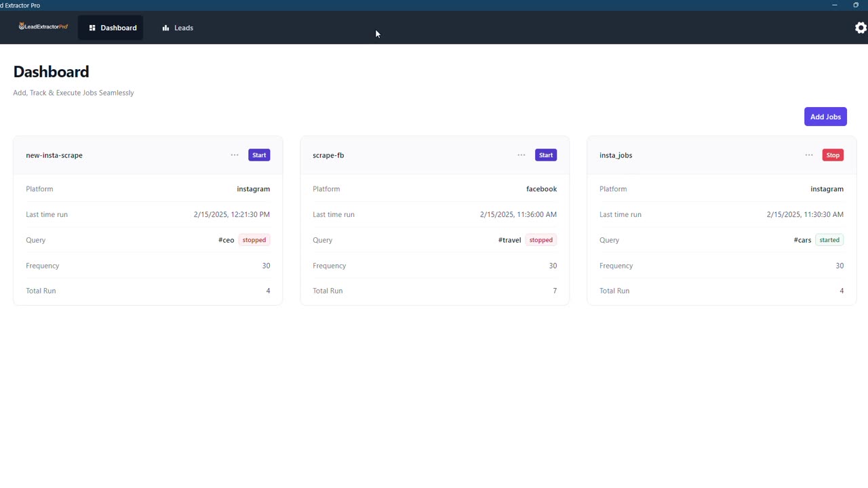Click the #cars query value
The image size is (868, 488).
click(x=802, y=240)
